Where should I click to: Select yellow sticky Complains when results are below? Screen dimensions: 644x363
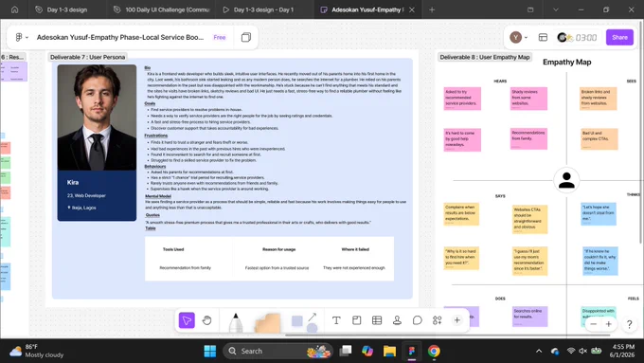461,214
